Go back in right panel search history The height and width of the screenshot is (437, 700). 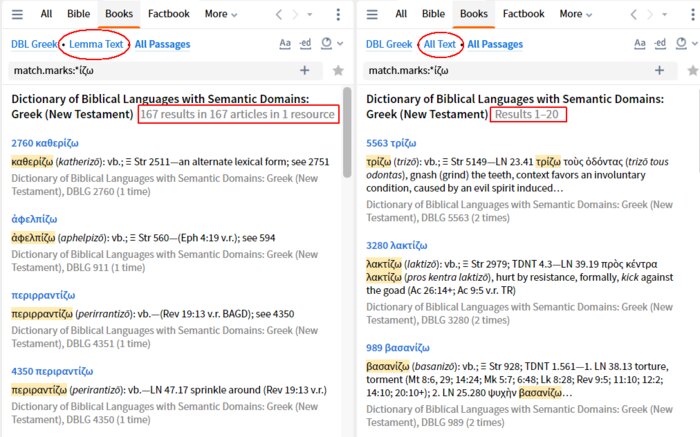tap(634, 15)
